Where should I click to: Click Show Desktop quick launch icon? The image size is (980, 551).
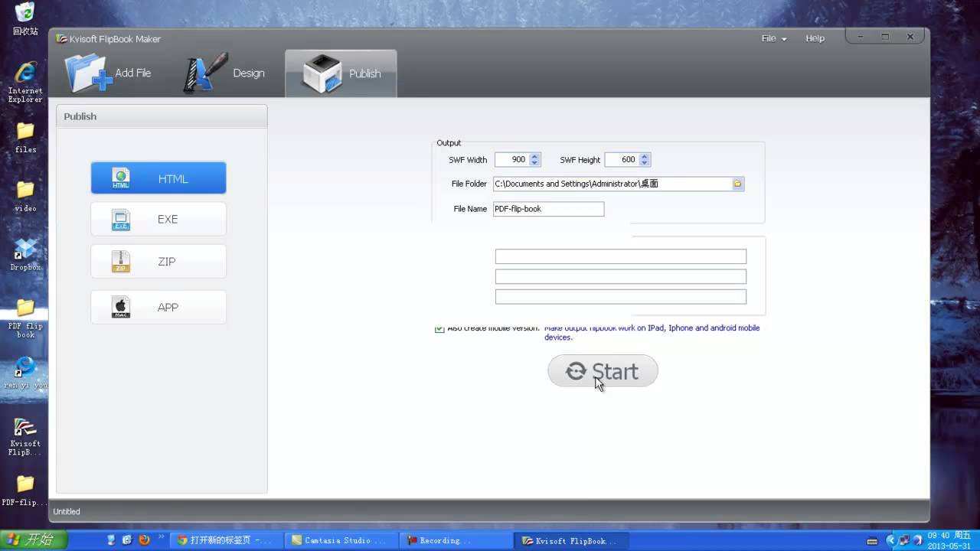[111, 540]
